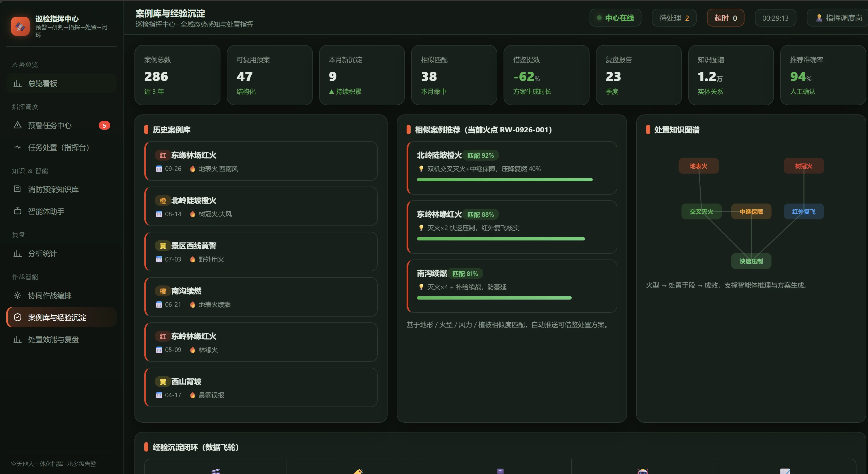
Task: Click the lightbulb icon in 北岭陡坡橙火 recommendation
Action: point(421,169)
